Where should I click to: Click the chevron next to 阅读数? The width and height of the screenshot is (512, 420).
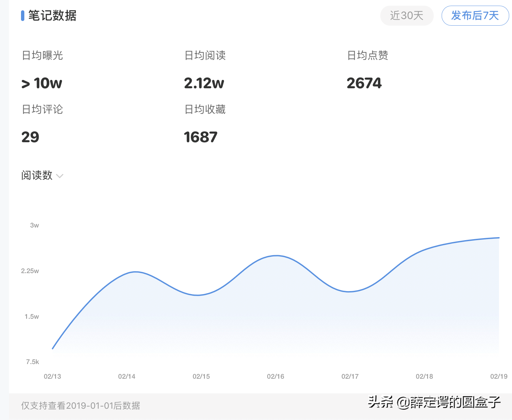pyautogui.click(x=60, y=176)
